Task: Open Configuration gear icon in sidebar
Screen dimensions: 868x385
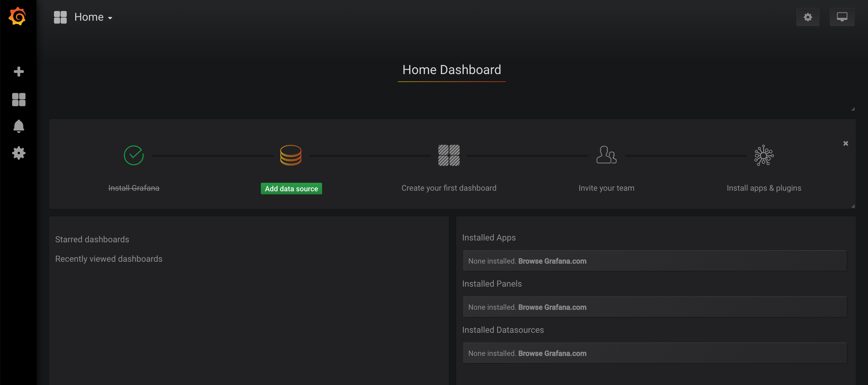Action: tap(19, 153)
